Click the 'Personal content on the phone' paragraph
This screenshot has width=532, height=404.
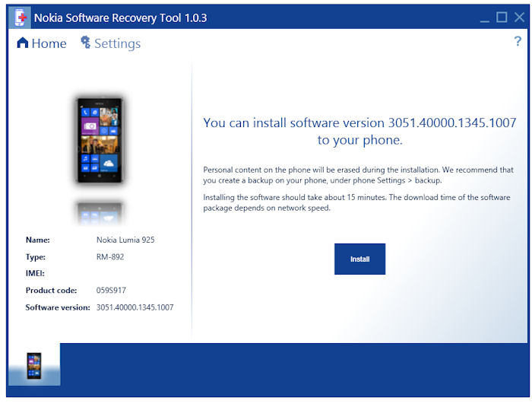click(x=358, y=175)
